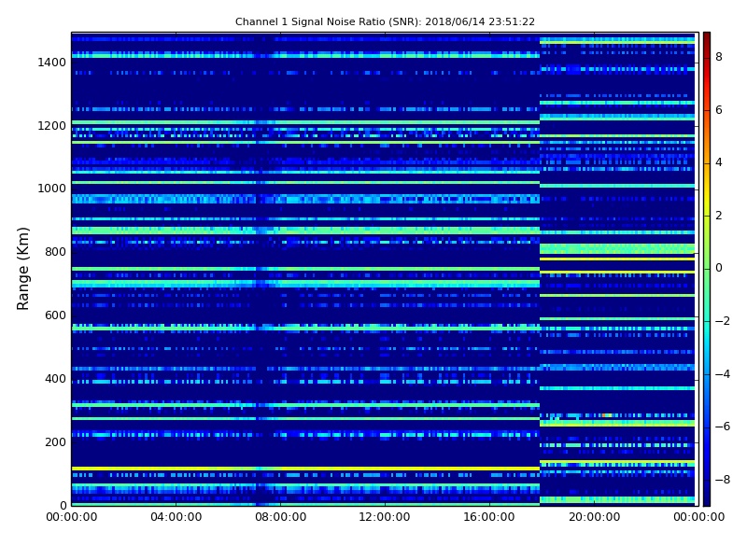Viewport: 747px width, 560px height.
Task: Click the 20:00:00 time axis label
Action: point(594,517)
